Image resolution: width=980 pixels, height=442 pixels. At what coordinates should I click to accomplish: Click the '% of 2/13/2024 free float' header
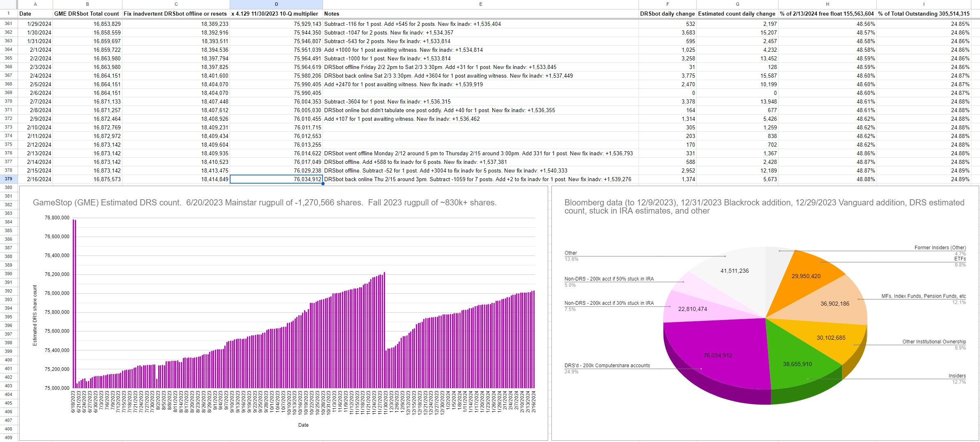tap(827, 14)
